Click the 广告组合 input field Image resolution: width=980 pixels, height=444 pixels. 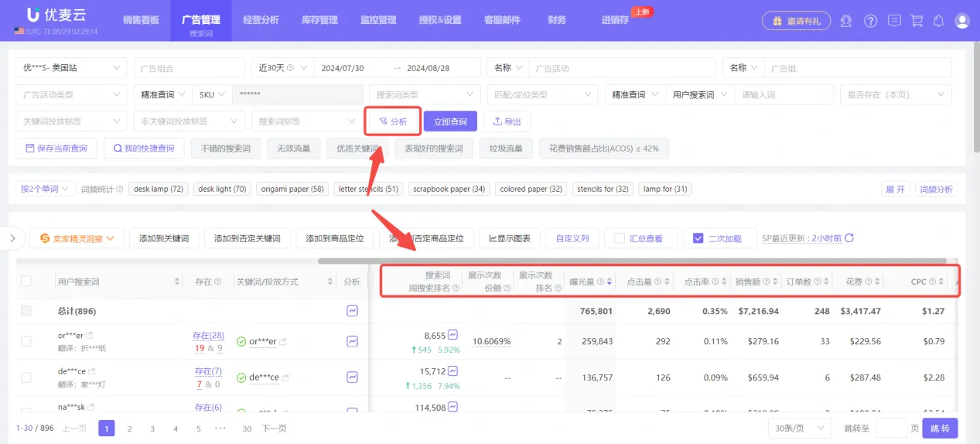click(x=189, y=68)
